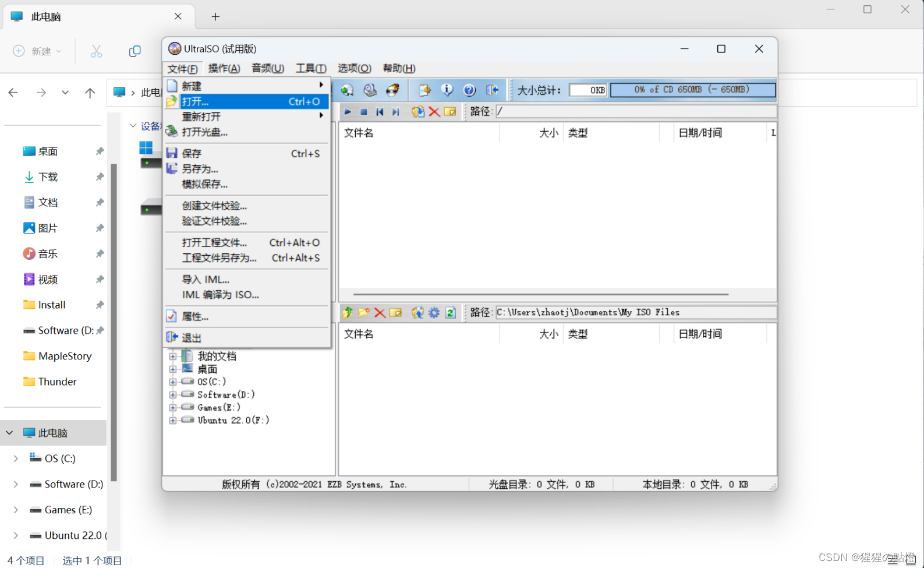Open the 帮助(H) menu

click(399, 68)
